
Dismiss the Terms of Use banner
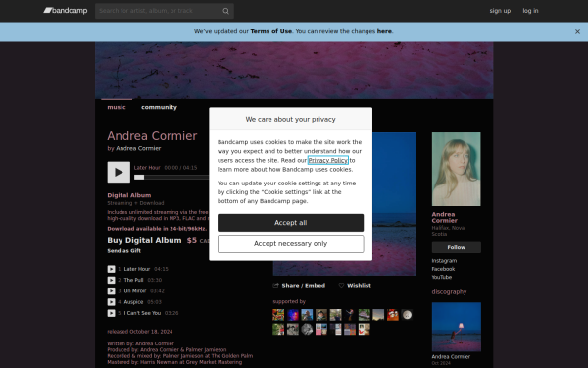click(x=577, y=32)
